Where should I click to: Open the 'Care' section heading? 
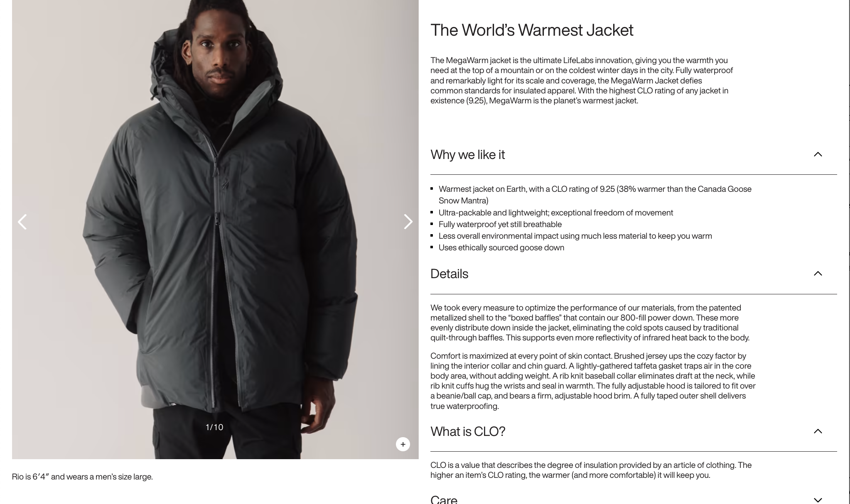tap(444, 499)
